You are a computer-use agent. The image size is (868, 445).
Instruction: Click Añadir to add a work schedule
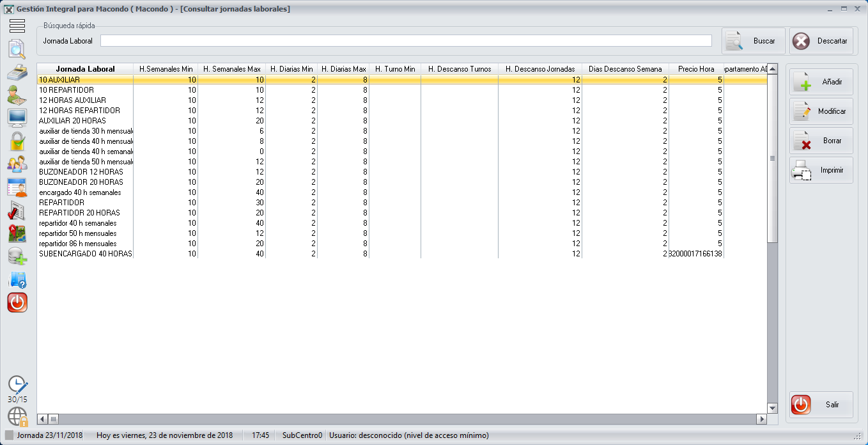821,82
